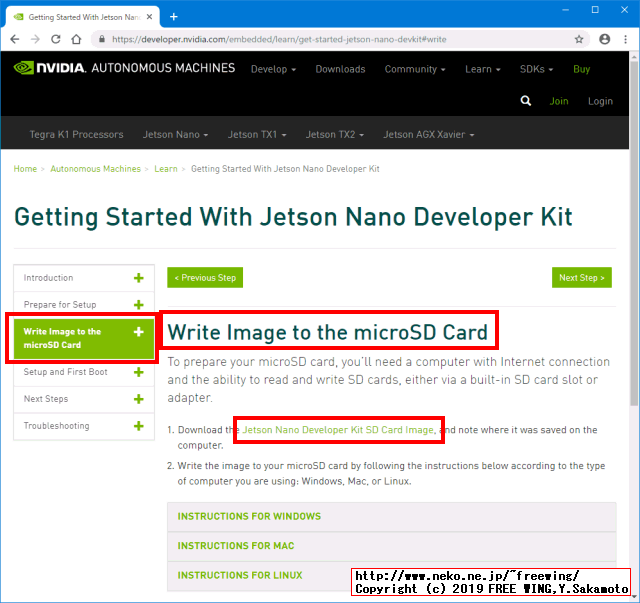Click the padlock site security icon

pyautogui.click(x=102, y=39)
